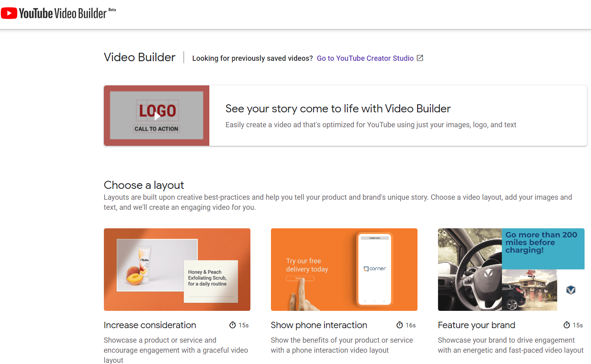Viewport: 591px width, 364px height.
Task: Click the 'See your story come to life' heading
Action: point(338,109)
